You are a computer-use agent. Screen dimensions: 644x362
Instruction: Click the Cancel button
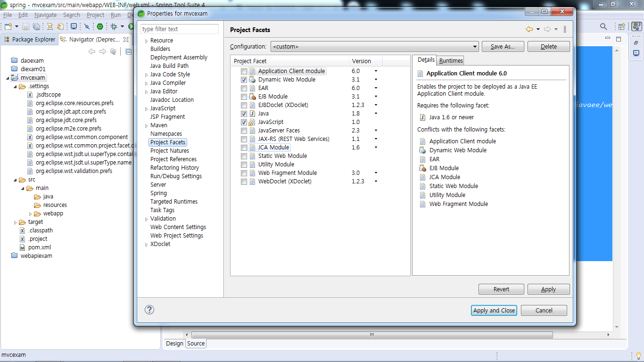(x=544, y=311)
